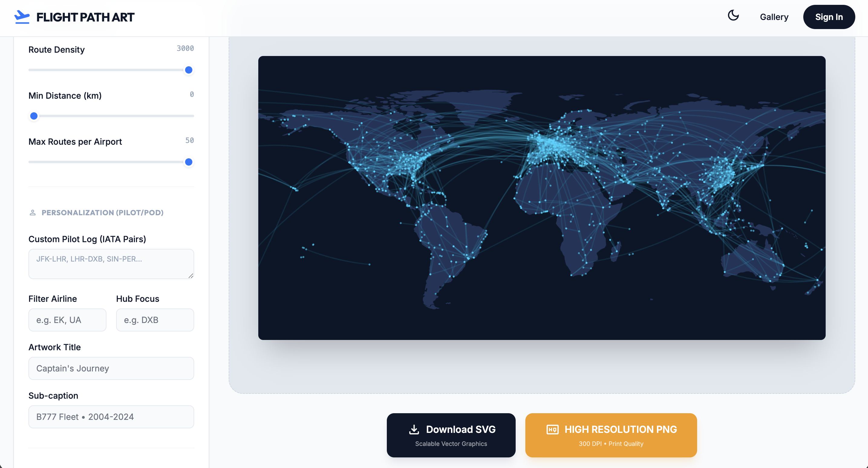Screen dimensions: 868x468
Task: Click the person icon beside Personalization heading
Action: point(33,213)
